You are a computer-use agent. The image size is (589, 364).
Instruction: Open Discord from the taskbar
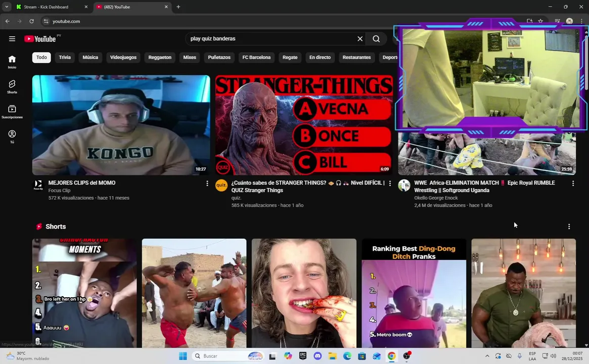tap(318, 356)
